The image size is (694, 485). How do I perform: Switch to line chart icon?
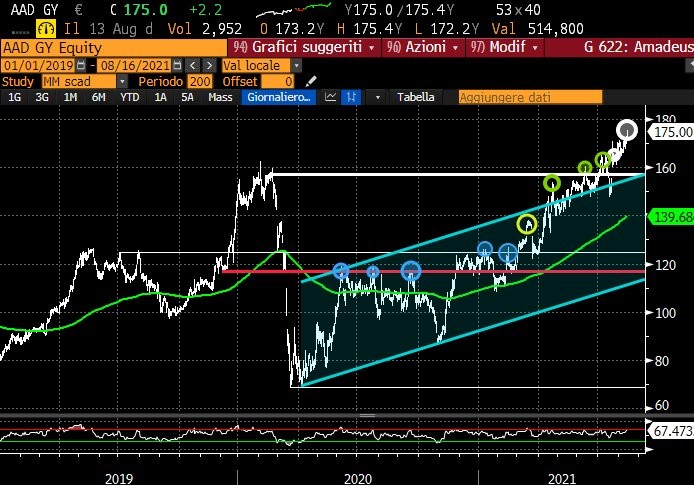[330, 97]
